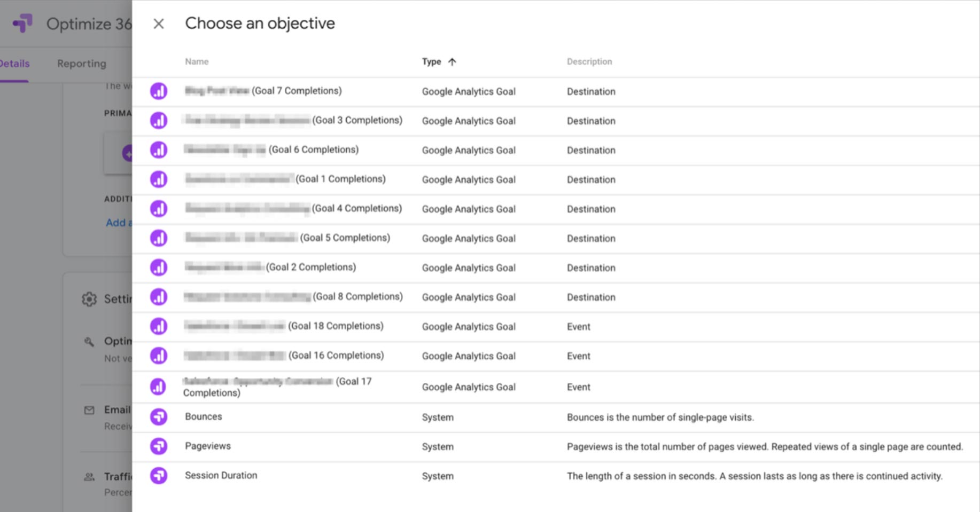Click the Optimize system icon beside Pageviews

(x=158, y=446)
